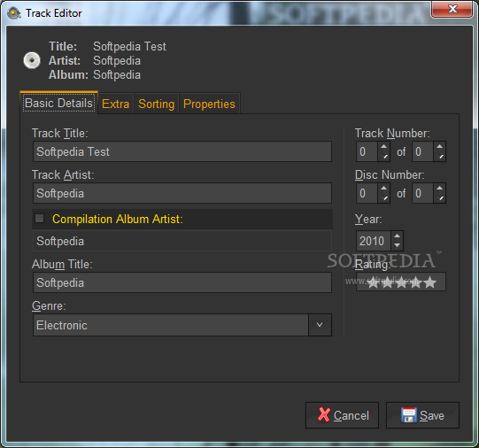Click the 'Year:' label
The width and height of the screenshot is (479, 448).
368,219
